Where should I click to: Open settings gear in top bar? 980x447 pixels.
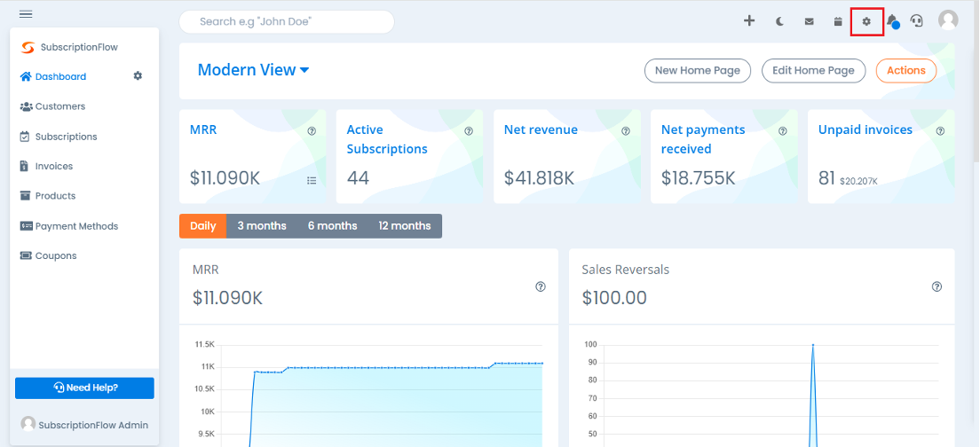click(x=866, y=21)
